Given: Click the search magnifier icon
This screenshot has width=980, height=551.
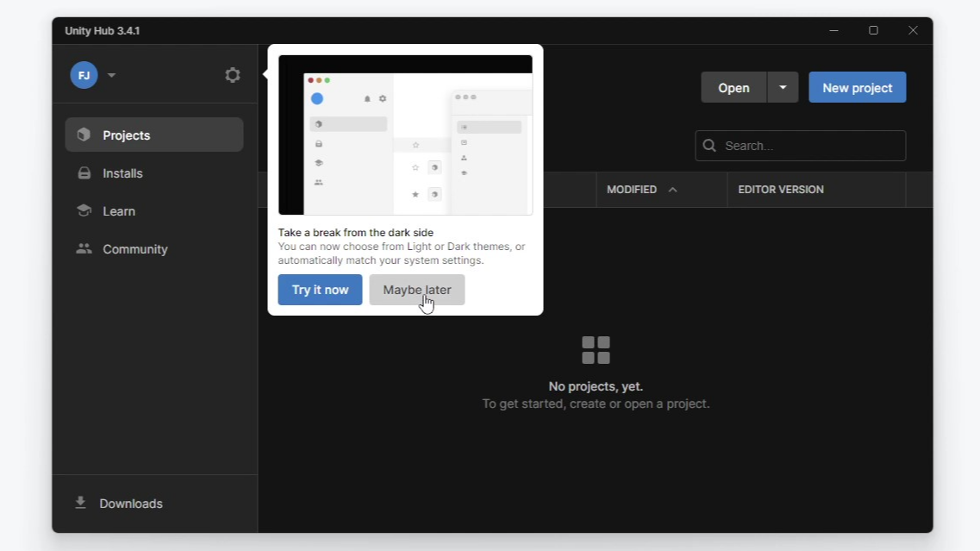Looking at the screenshot, I should click(x=709, y=146).
